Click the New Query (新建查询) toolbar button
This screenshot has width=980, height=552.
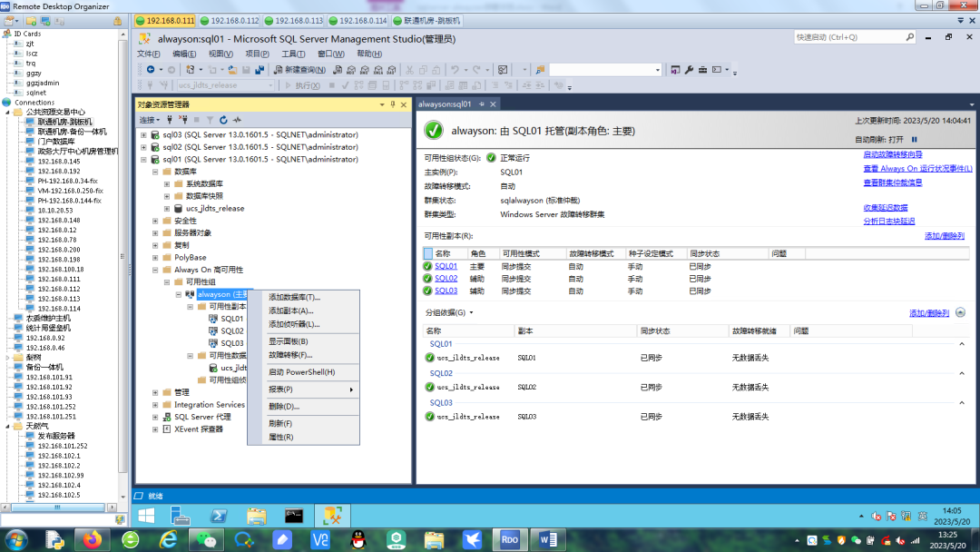click(299, 69)
